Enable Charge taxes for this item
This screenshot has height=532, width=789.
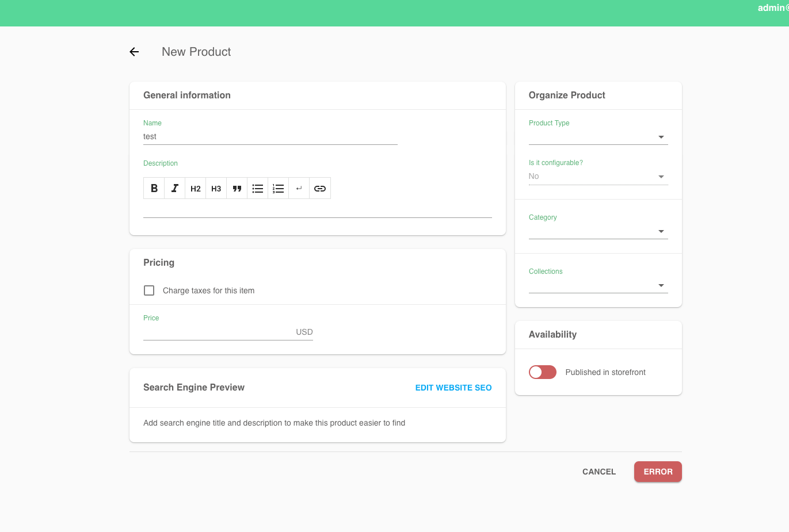click(x=149, y=290)
